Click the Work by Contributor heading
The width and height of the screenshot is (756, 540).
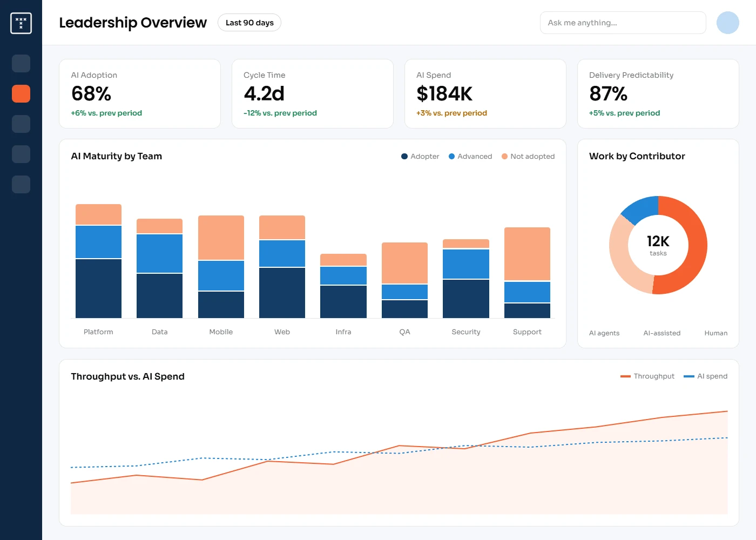(637, 156)
